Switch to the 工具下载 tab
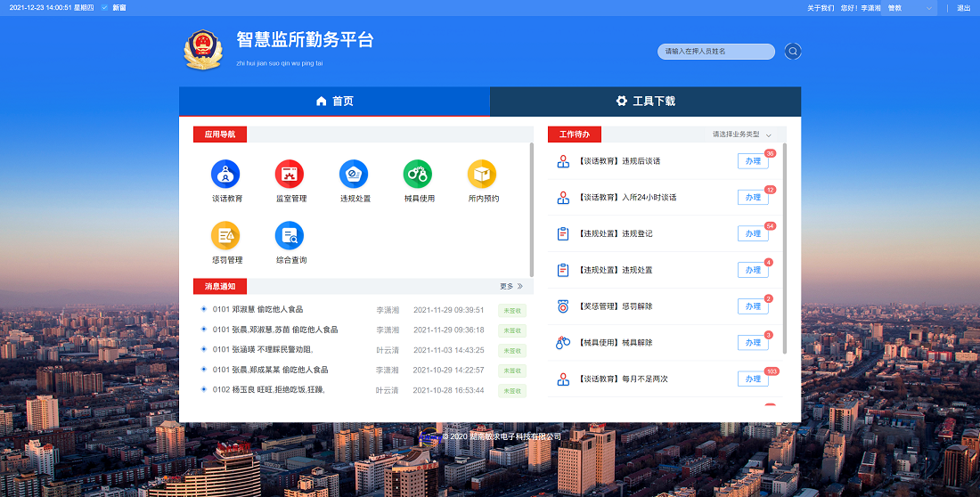 tap(645, 102)
